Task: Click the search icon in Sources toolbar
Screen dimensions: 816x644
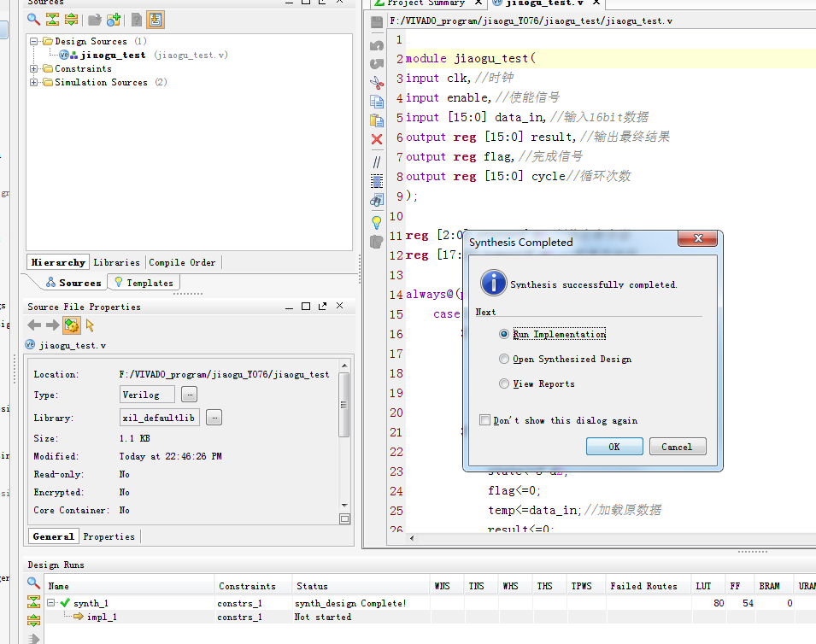Action: pos(33,20)
